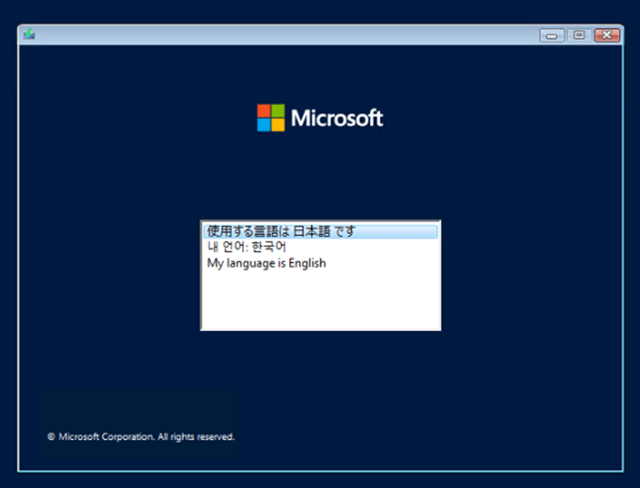Select the Korean language option 한국어
The height and width of the screenshot is (488, 640).
click(x=320, y=247)
